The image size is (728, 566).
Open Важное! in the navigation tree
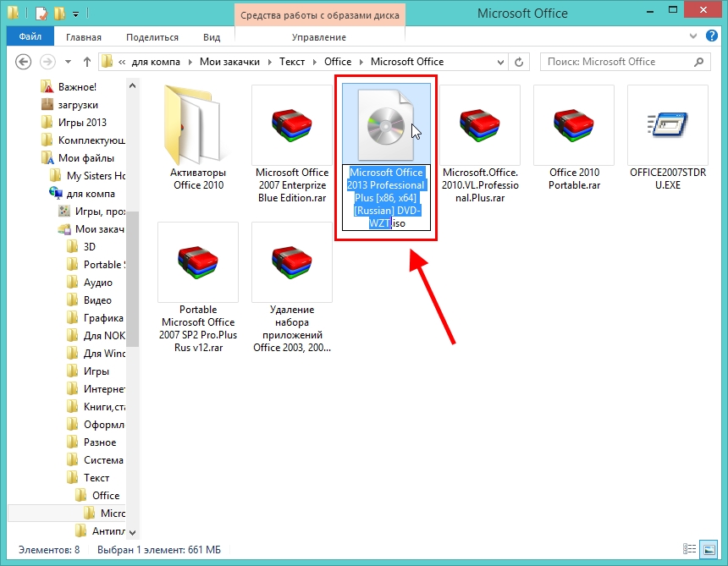(69, 87)
